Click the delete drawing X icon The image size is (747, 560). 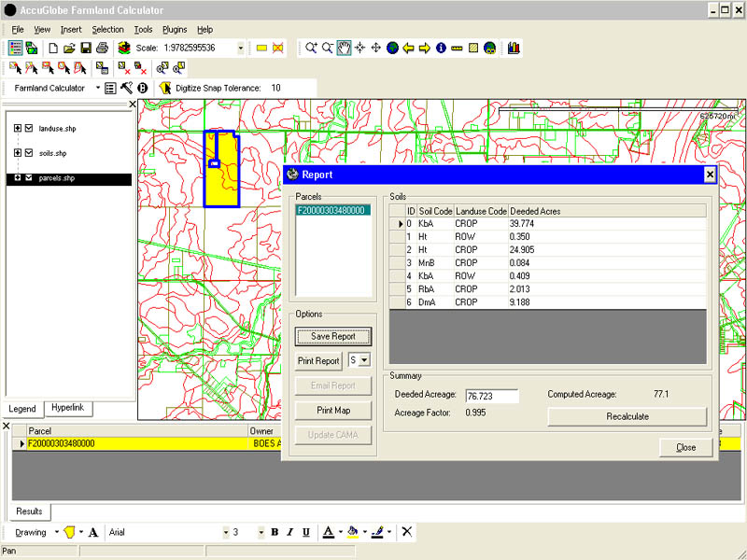[407, 531]
